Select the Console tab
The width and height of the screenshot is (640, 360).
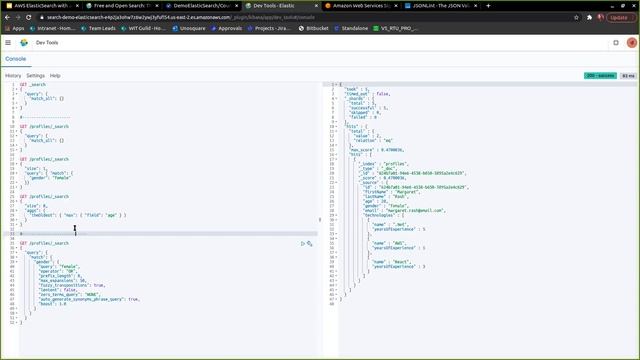(16, 59)
